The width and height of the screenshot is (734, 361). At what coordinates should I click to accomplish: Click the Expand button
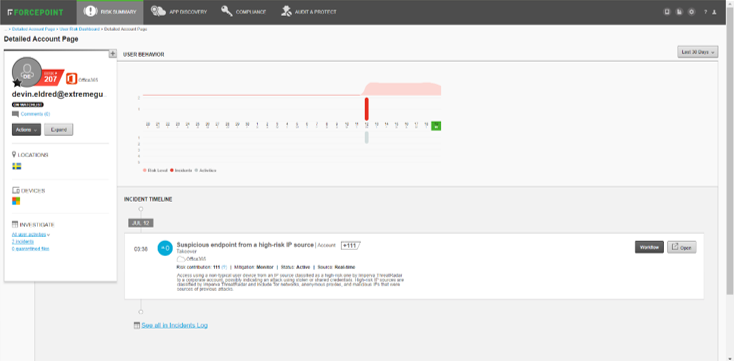[59, 130]
